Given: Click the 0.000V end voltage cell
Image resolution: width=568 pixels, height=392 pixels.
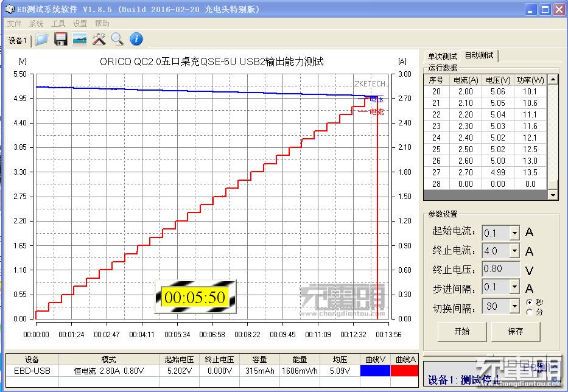Looking at the screenshot, I should click(220, 371).
